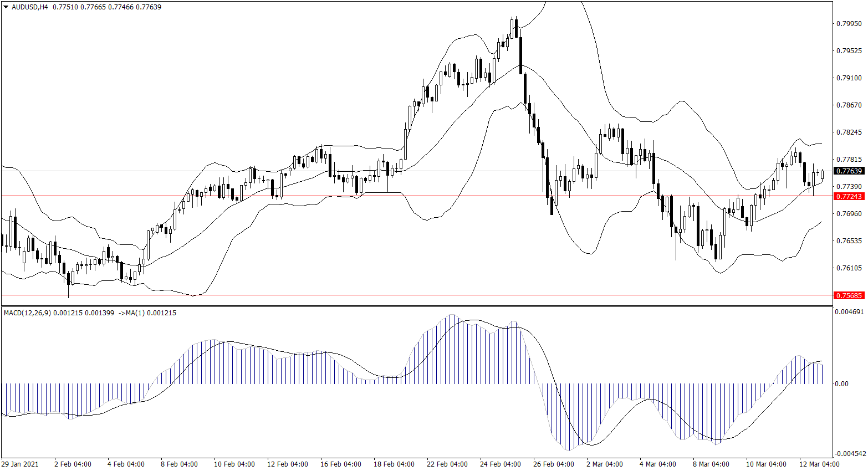Click the 0.00 level on MACD scale

tap(841, 384)
